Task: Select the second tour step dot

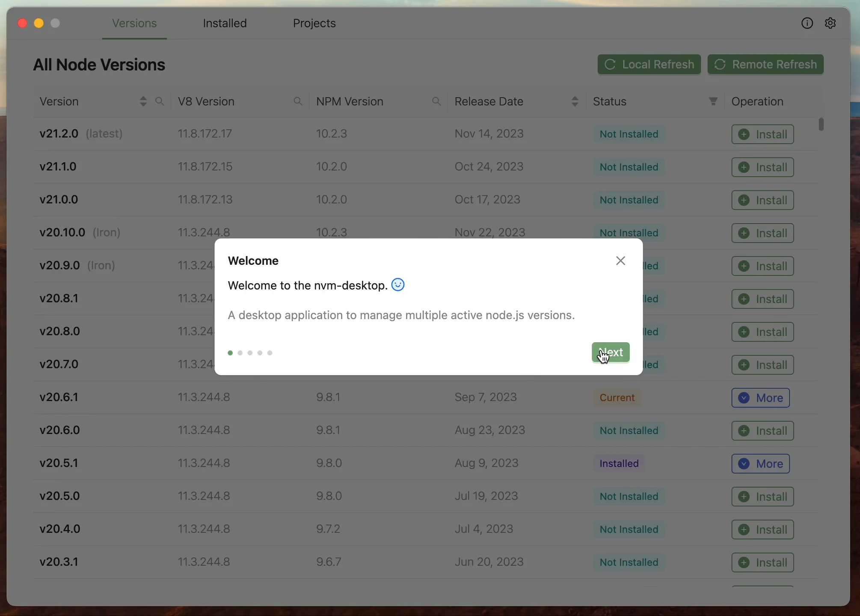Action: click(240, 353)
